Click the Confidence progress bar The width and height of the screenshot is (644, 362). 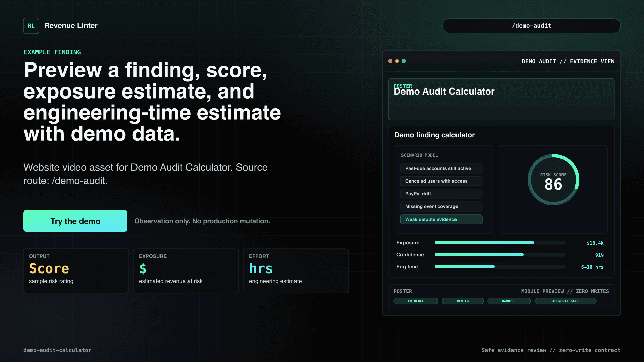coord(500,255)
